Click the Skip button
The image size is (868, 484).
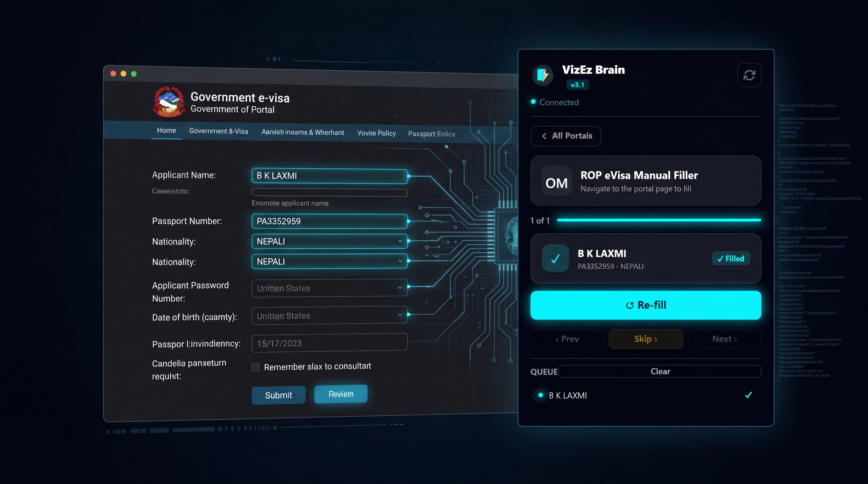click(x=646, y=339)
